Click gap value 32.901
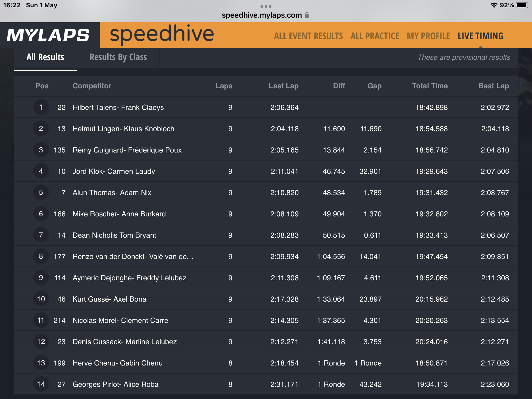The width and height of the screenshot is (532, 399). [370, 171]
